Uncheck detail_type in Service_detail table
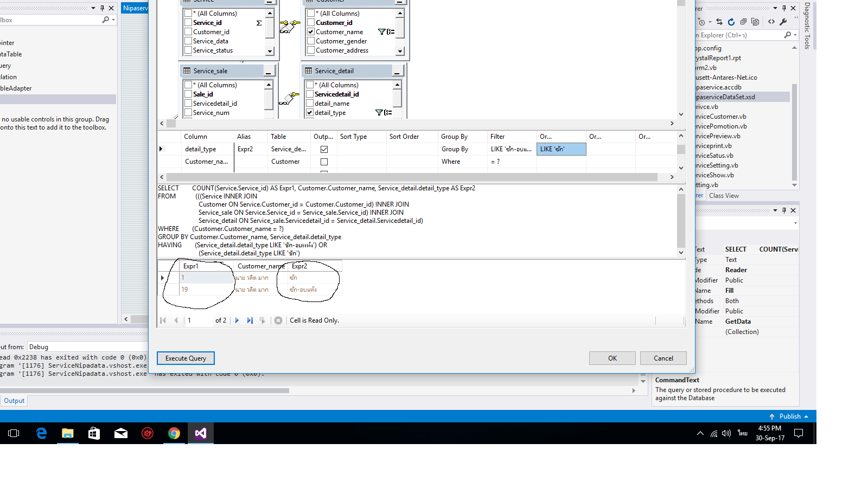 [x=310, y=112]
